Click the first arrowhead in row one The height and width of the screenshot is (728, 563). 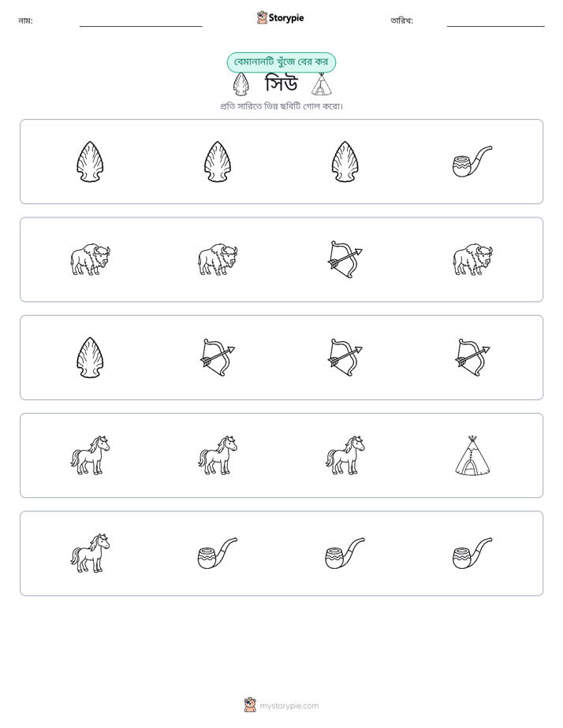[x=90, y=162]
